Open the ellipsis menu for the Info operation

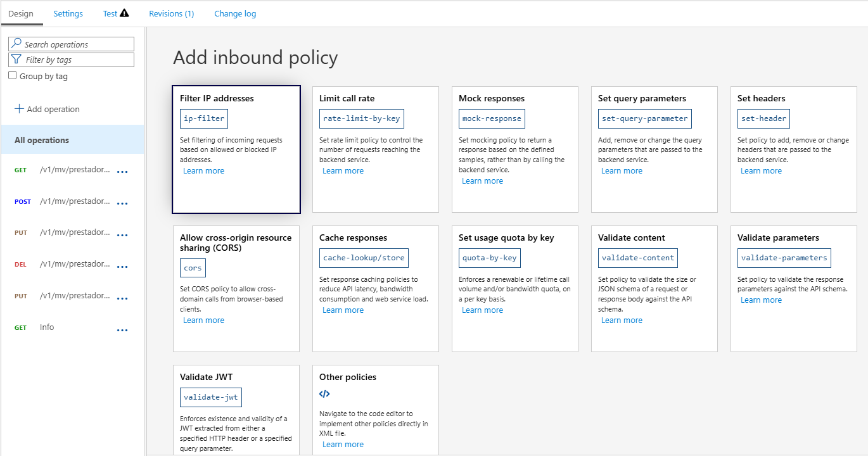click(123, 330)
